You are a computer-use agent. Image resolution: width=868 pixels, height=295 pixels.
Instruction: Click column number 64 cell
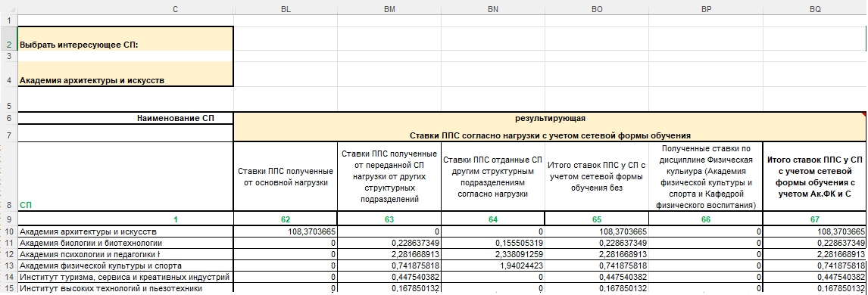(x=493, y=219)
